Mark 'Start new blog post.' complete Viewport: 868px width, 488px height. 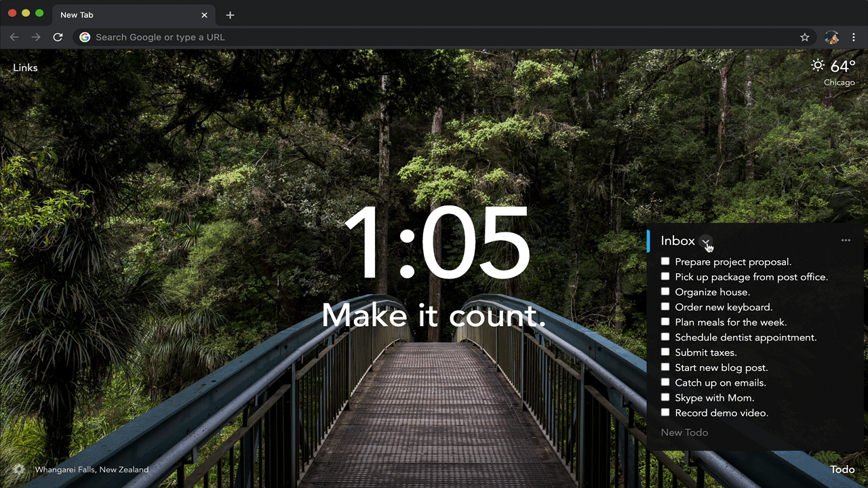(665, 367)
